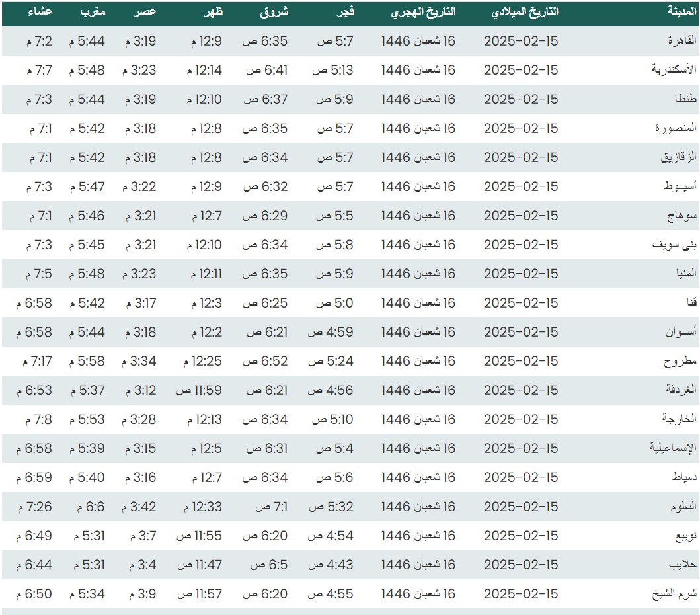
Task: Click the 3:12 م Asr time for الغردقة
Action: click(x=139, y=390)
